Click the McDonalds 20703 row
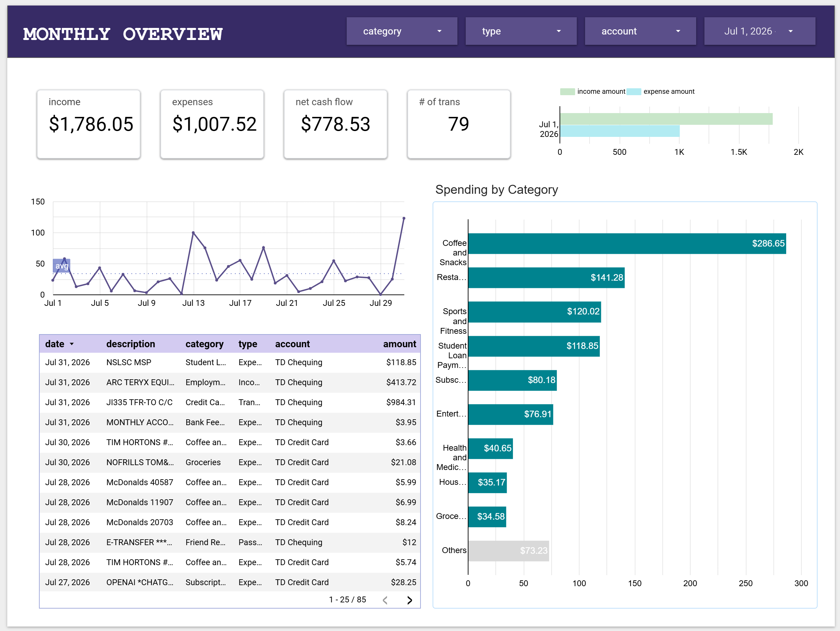The width and height of the screenshot is (840, 631). [230, 522]
